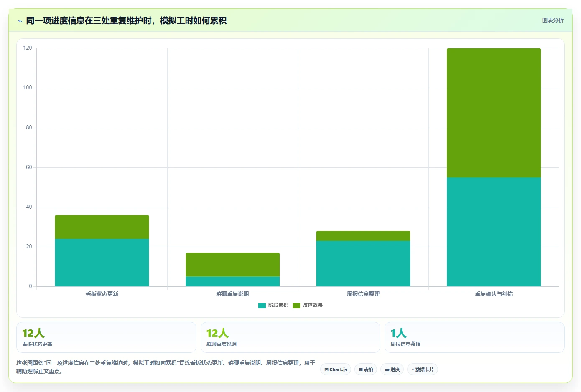Viewport: 581px width, 392px height.
Task: Click the 看板状态更新 x-axis label
Action: coord(102,294)
